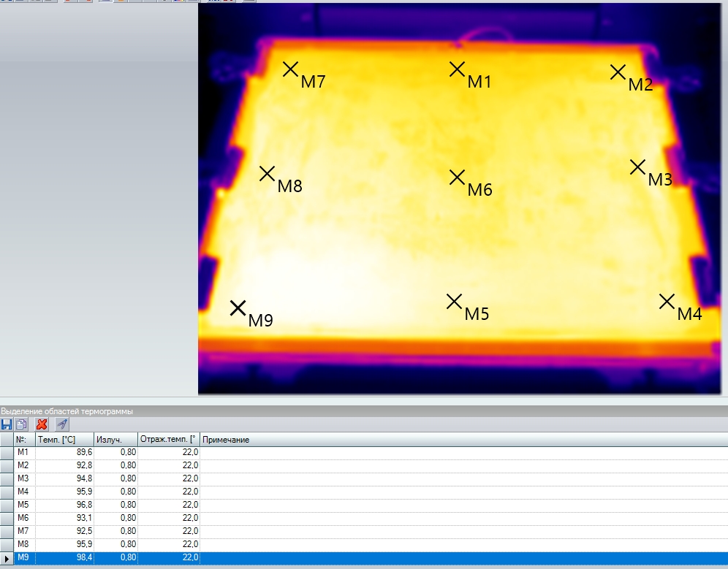The height and width of the screenshot is (569, 728).
Task: Click the M2 cross marker on the thermogram
Action: coord(618,72)
